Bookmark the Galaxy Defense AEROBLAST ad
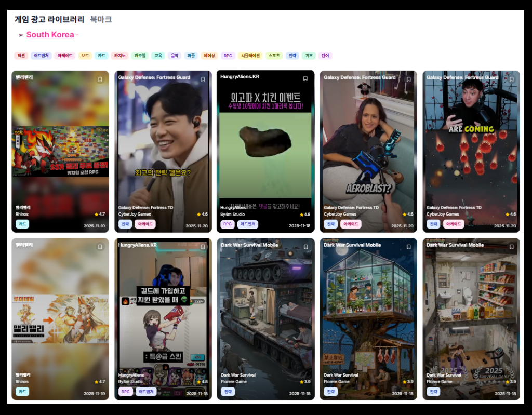The image size is (532, 415). [x=409, y=79]
